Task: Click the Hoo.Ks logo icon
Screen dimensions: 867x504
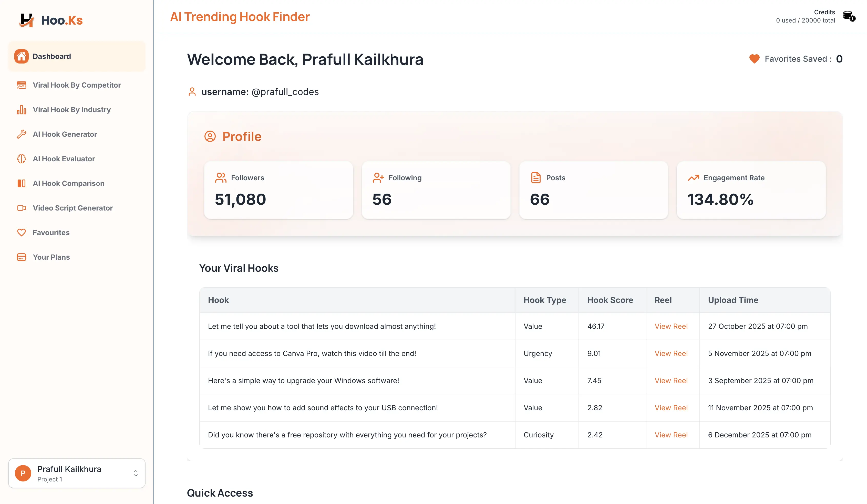Action: tap(26, 20)
